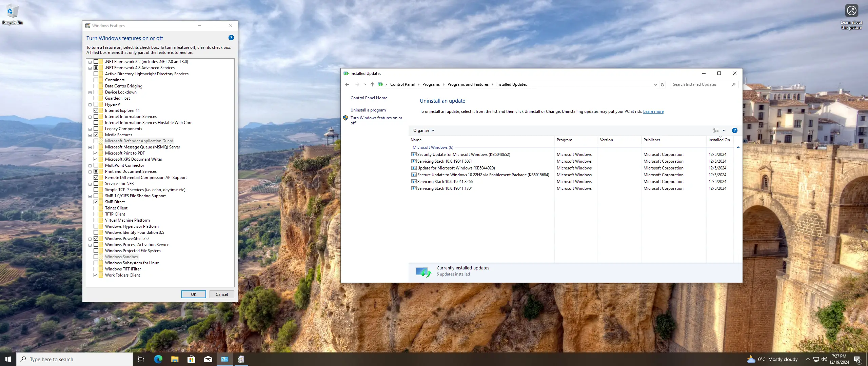Enable the Telnet Client checkbox
Screen dimensions: 868x366
(x=96, y=208)
